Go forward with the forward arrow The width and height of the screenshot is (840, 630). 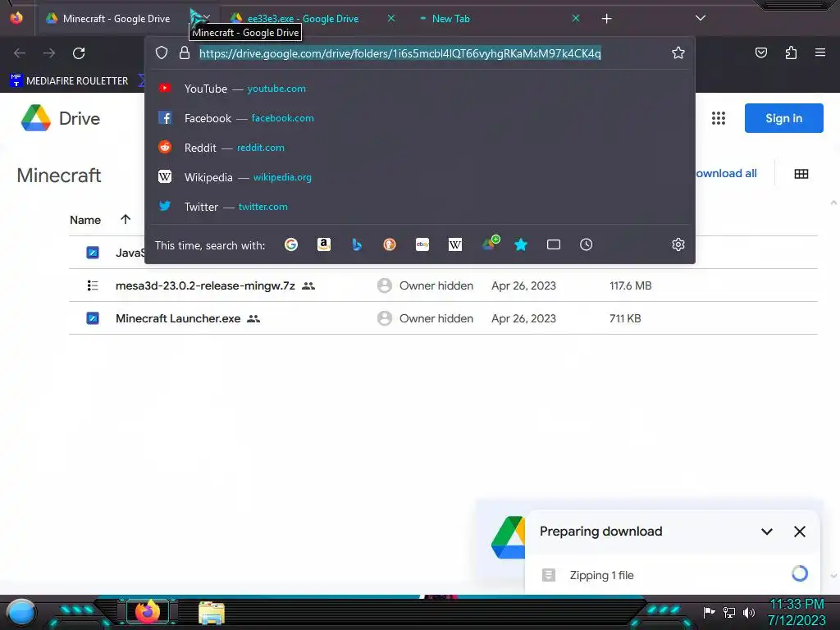49,53
